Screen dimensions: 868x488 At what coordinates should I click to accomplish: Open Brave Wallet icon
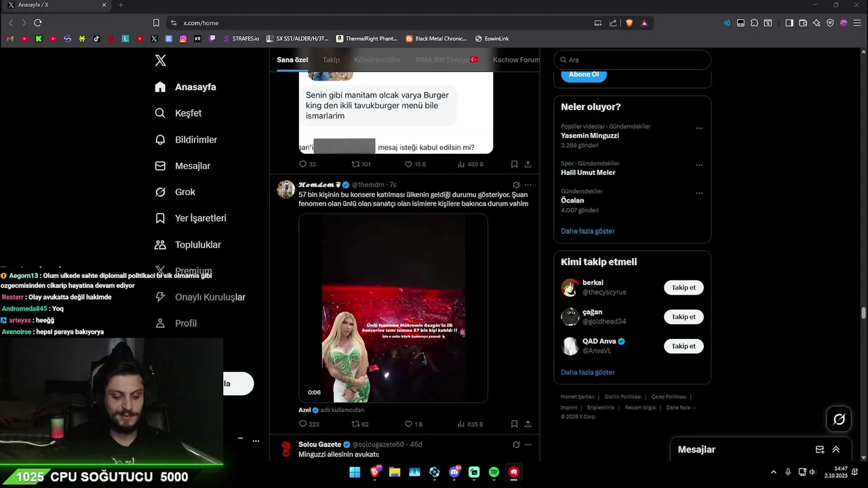click(x=803, y=22)
